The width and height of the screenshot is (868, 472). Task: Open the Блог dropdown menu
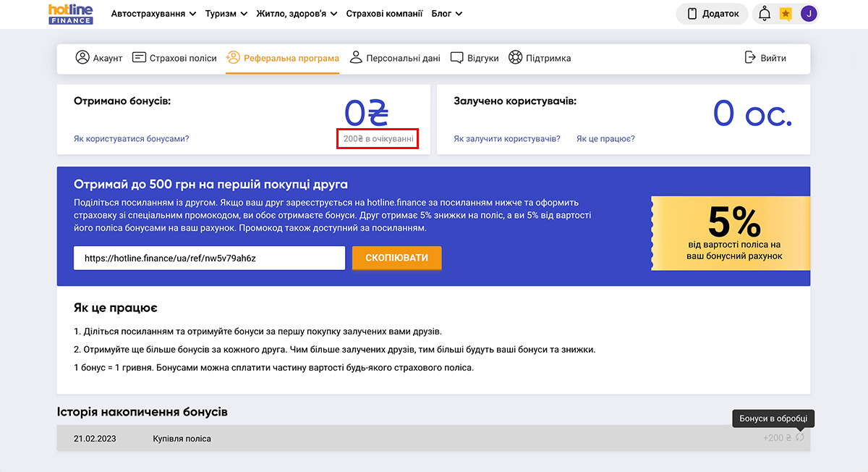click(x=446, y=14)
